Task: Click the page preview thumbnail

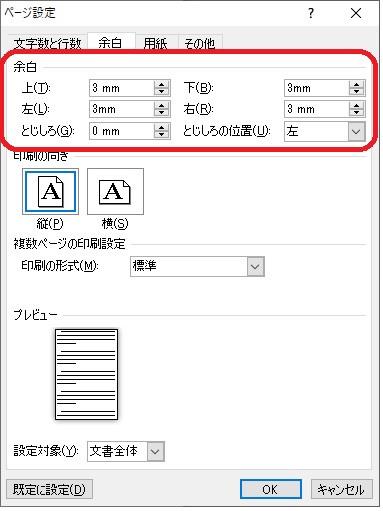Action: pos(86,374)
